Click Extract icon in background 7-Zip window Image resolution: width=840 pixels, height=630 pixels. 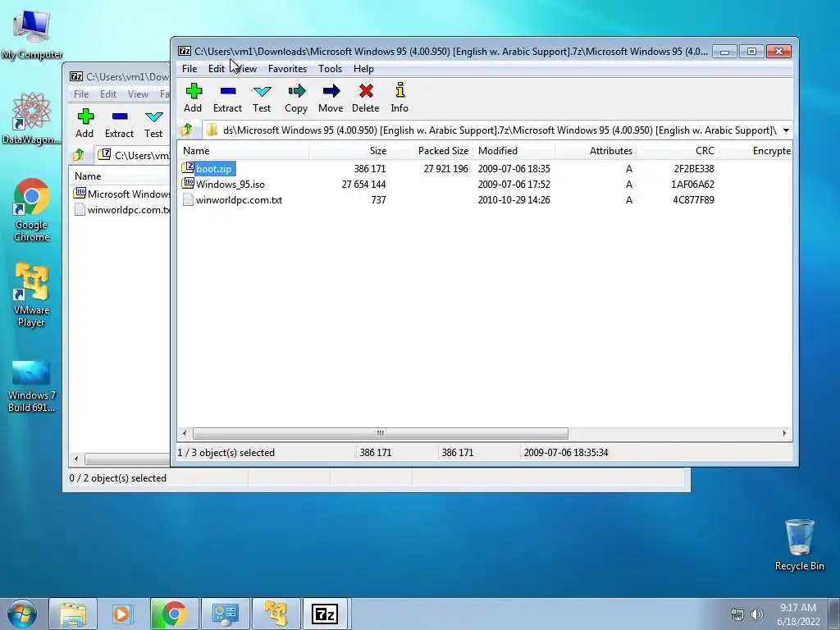pyautogui.click(x=120, y=116)
